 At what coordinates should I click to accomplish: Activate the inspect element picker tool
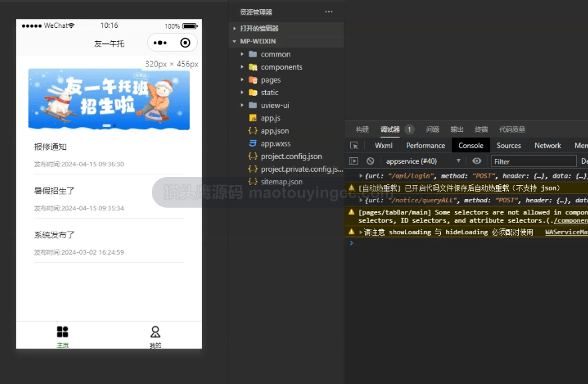(354, 145)
